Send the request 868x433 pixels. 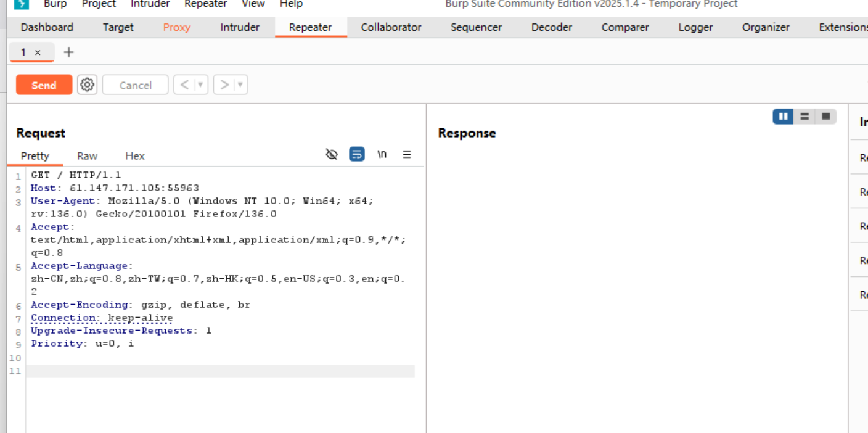(x=44, y=85)
